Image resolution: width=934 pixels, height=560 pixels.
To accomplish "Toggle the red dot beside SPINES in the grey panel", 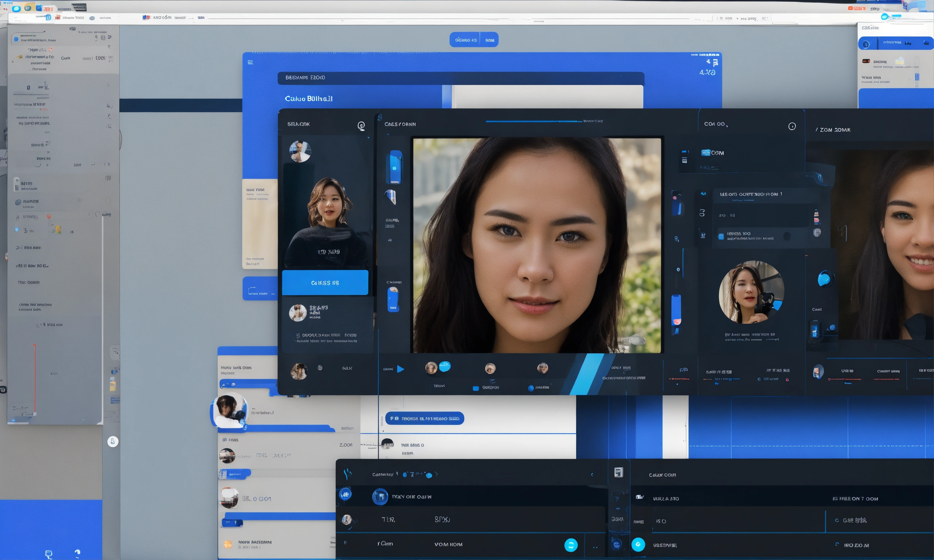I will (49, 216).
